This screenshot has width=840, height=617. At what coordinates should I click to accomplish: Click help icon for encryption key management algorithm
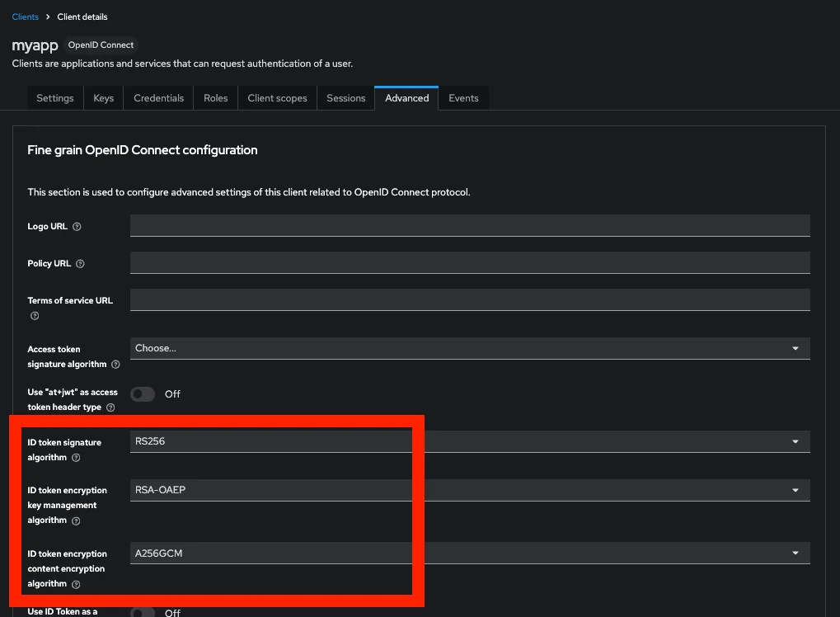tap(76, 521)
